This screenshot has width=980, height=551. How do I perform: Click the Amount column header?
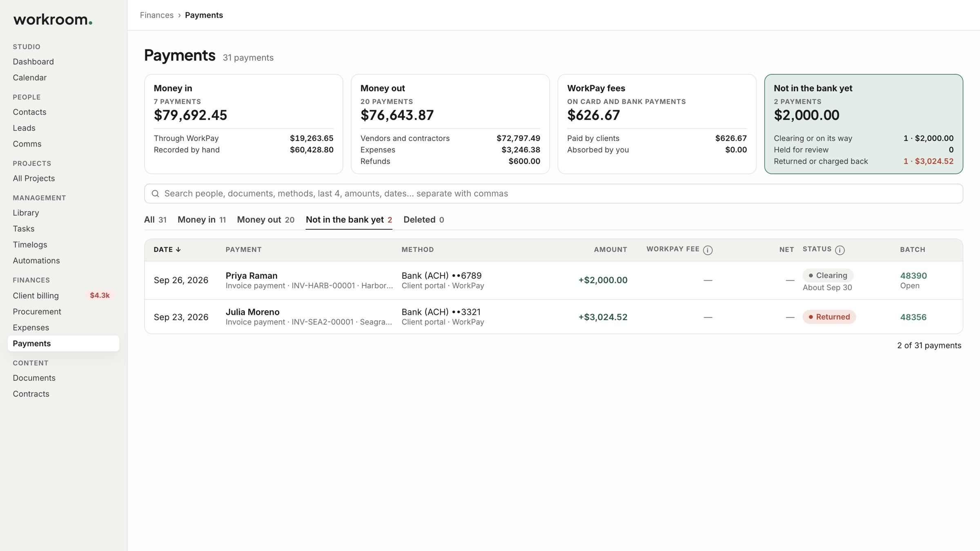[x=610, y=249]
